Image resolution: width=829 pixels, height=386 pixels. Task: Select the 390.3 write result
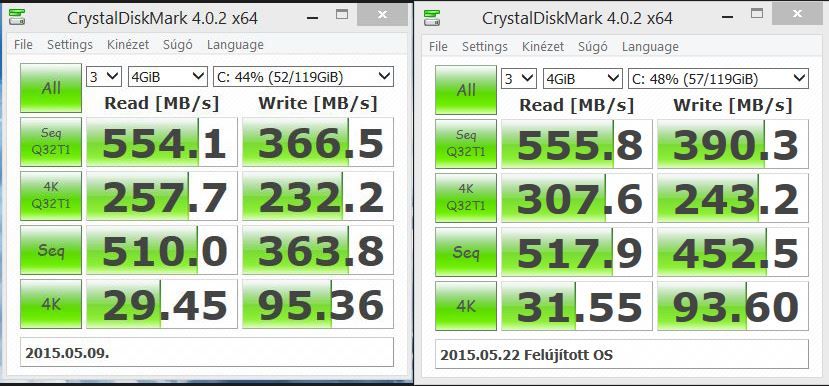(x=733, y=144)
